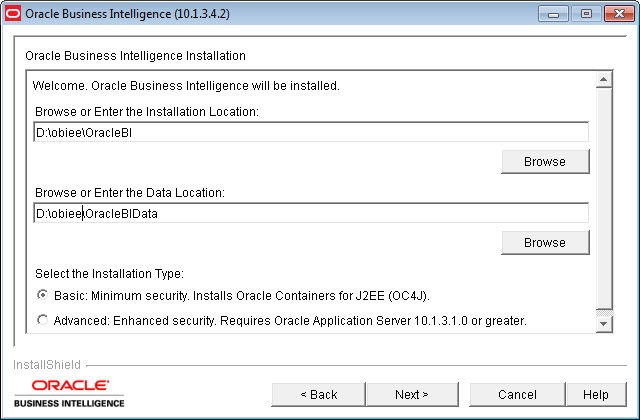Open installer Help
The height and width of the screenshot is (420, 640).
pos(596,395)
